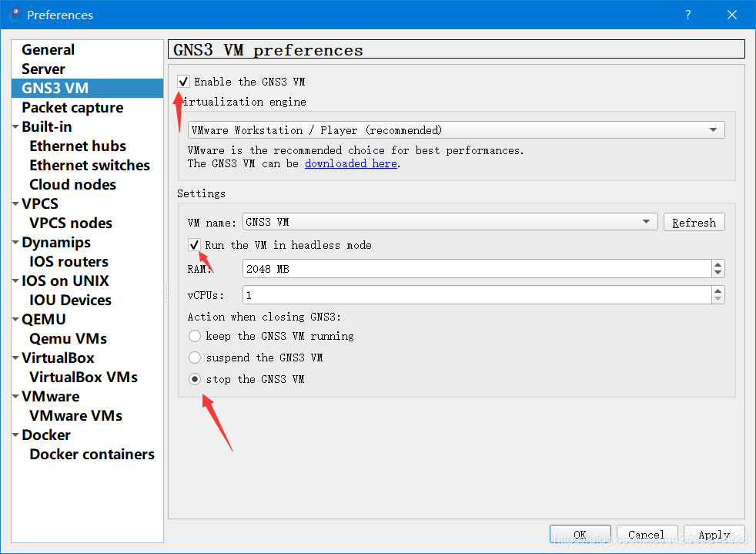Select keep the GNS3 VM running
This screenshot has height=554, width=756.
click(195, 335)
